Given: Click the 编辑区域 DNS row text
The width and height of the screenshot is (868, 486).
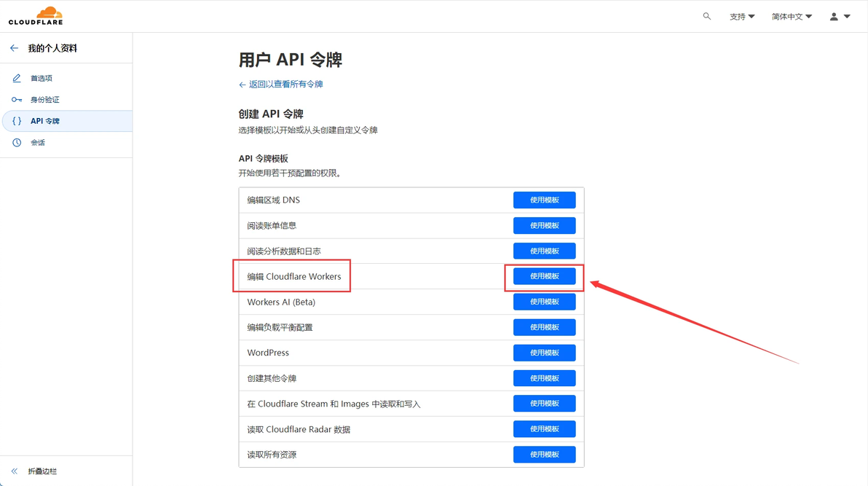Looking at the screenshot, I should (274, 200).
